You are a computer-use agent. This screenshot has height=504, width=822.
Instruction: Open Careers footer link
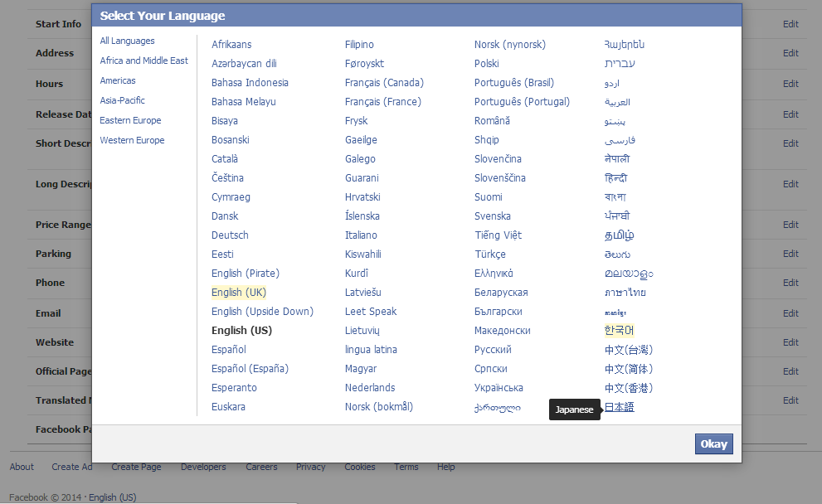click(x=261, y=467)
